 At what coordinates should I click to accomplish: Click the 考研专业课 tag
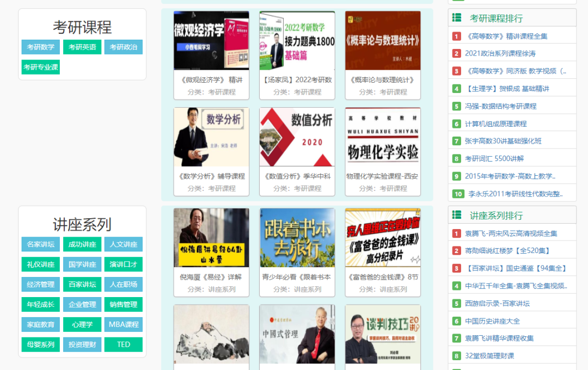point(40,67)
